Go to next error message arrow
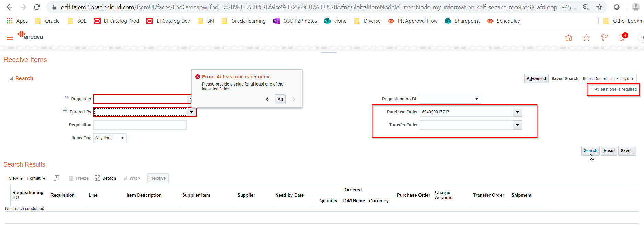The height and width of the screenshot is (227, 644). (294, 99)
